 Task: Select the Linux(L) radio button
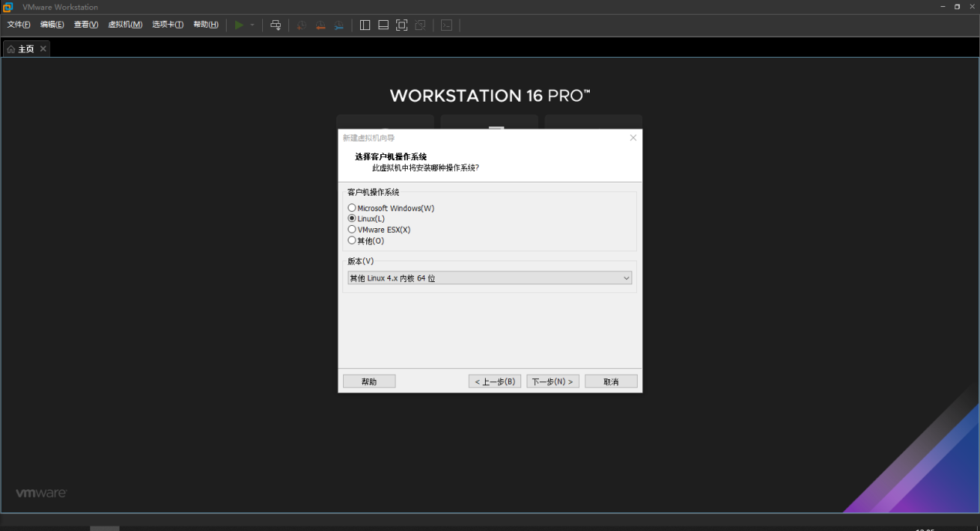[x=352, y=219]
